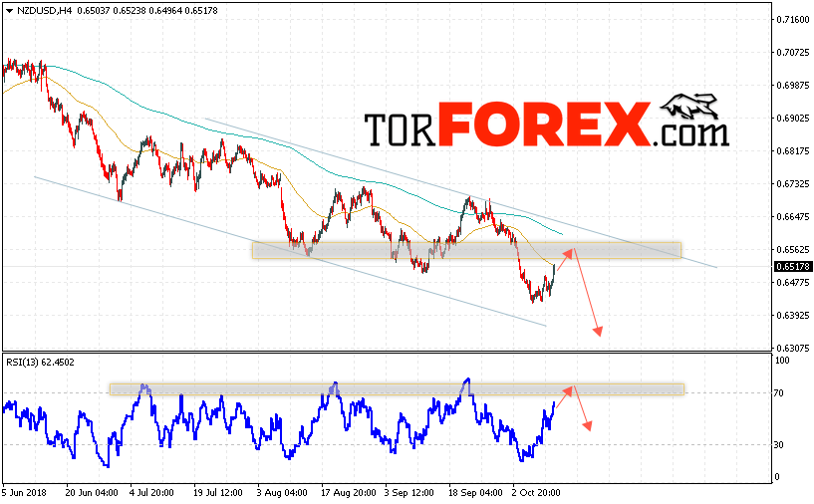Select the RSI 70 level label
Viewport: 814px width, 504px height.
pyautogui.click(x=779, y=393)
